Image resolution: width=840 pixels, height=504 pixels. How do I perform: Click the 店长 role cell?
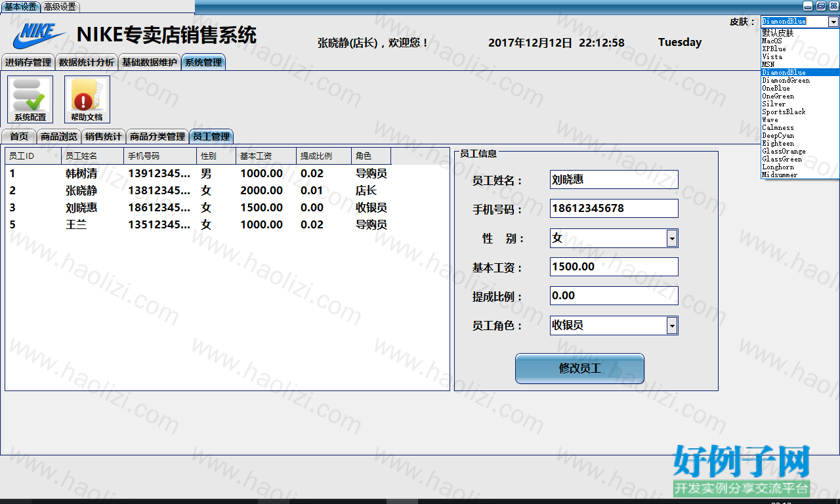[366, 191]
